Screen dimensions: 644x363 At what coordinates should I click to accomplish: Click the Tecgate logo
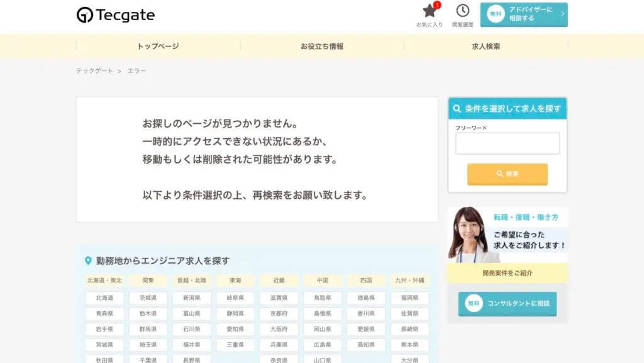(116, 14)
